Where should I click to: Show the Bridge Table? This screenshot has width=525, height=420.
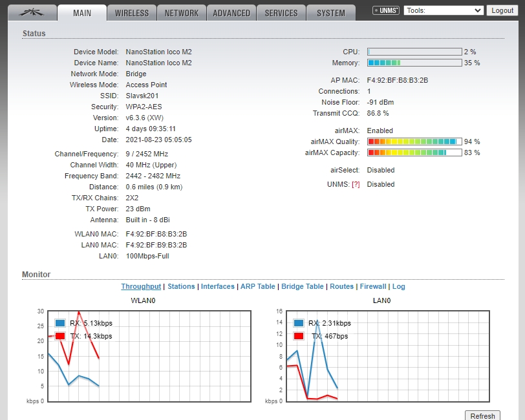tap(303, 286)
